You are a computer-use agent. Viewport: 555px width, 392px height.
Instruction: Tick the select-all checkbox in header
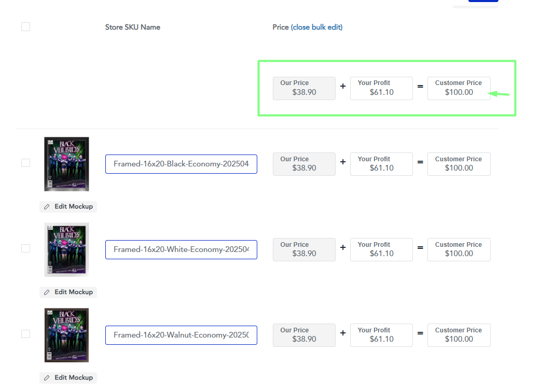pos(25,27)
